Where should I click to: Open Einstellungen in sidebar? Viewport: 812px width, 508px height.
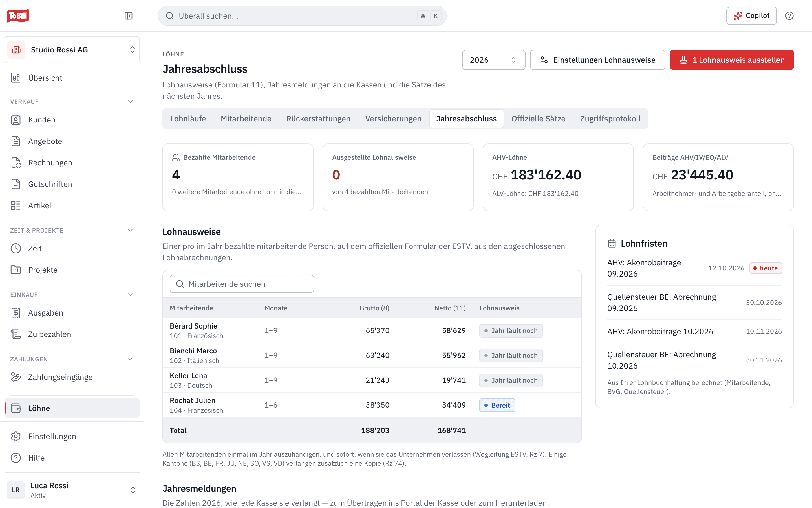point(72,436)
